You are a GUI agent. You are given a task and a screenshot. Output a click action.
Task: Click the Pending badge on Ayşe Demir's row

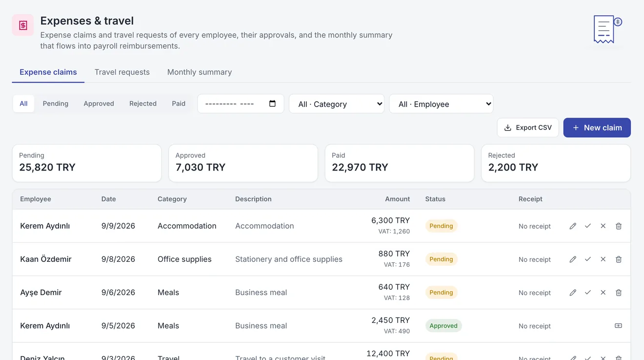tap(441, 293)
